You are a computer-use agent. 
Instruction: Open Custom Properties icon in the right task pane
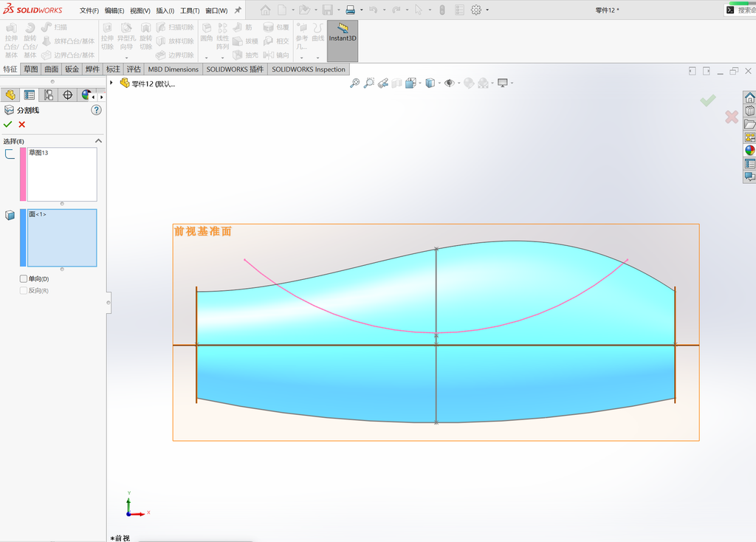tap(750, 163)
